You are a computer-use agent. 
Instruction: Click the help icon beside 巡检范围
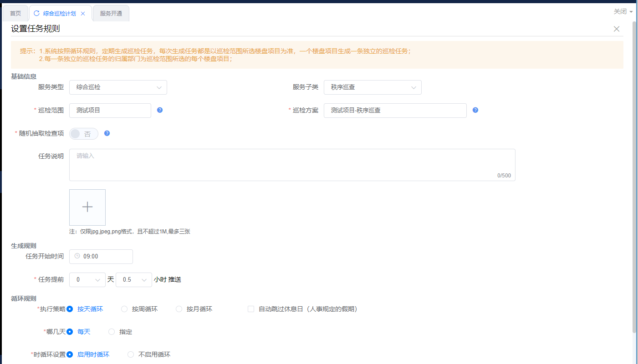tap(160, 110)
